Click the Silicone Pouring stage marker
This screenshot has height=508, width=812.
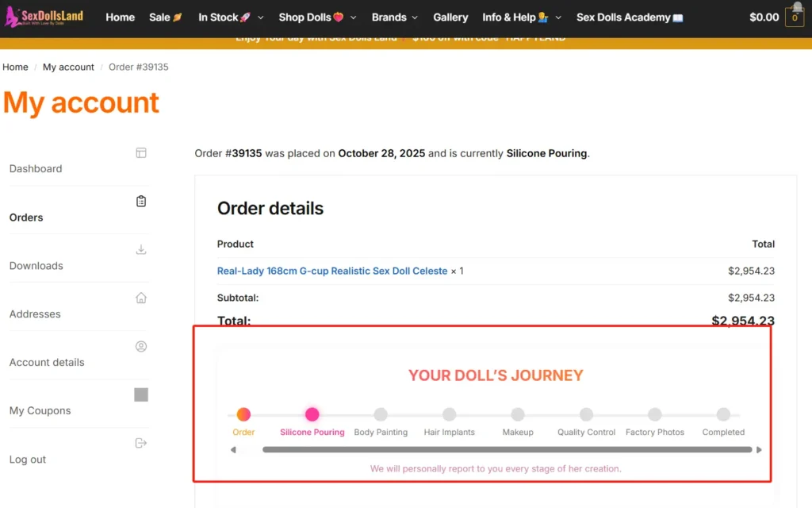(312, 414)
